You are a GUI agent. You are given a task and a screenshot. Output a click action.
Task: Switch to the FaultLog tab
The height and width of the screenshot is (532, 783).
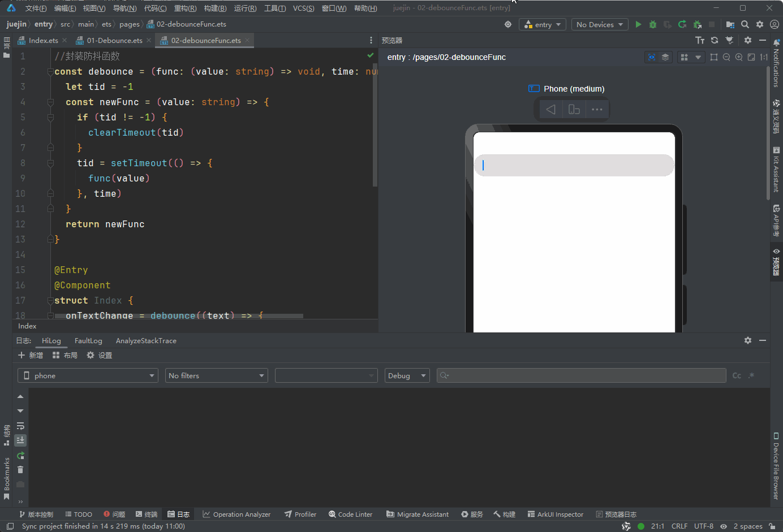pos(88,341)
